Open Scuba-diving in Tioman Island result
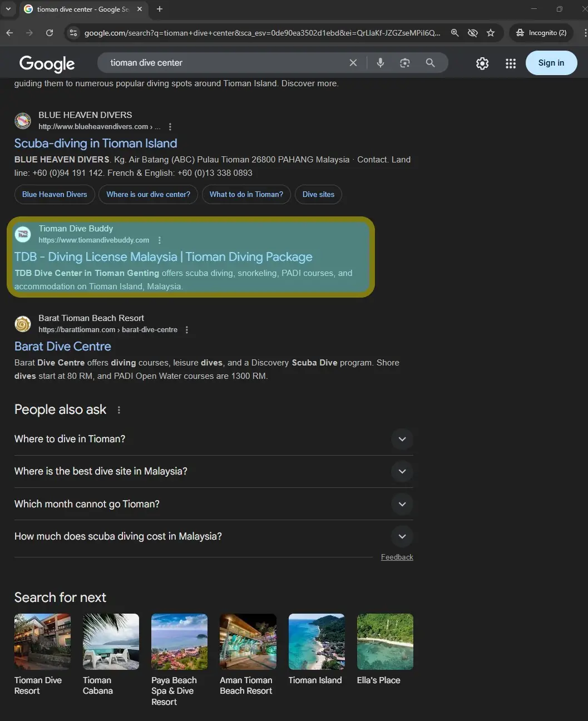Screen dimensions: 588x721 [96, 144]
